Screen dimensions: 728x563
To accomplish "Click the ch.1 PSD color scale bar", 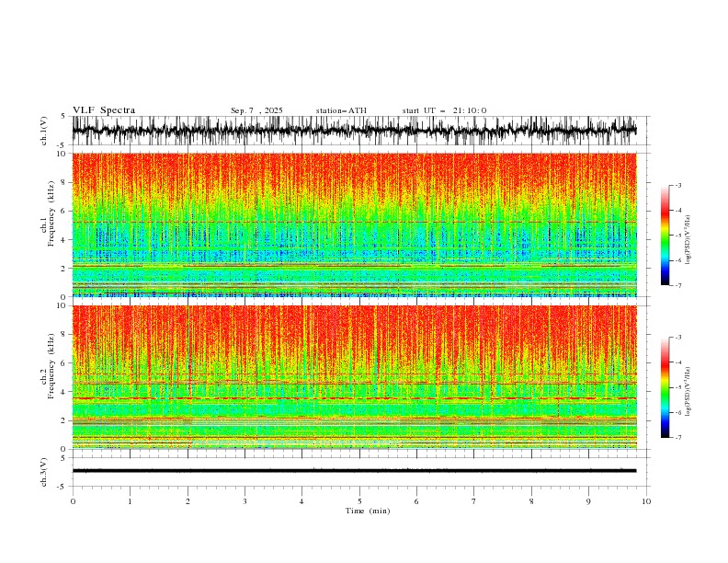I will [x=665, y=236].
